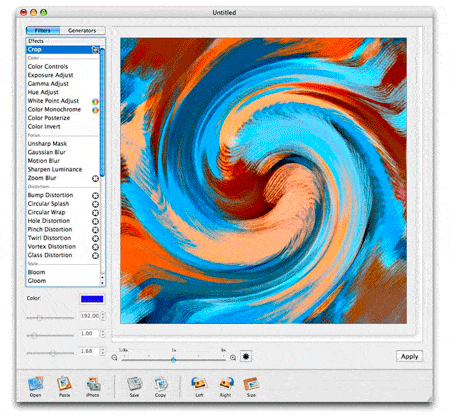Click the Copy toolbar icon
The image size is (450, 415).
pos(160,384)
